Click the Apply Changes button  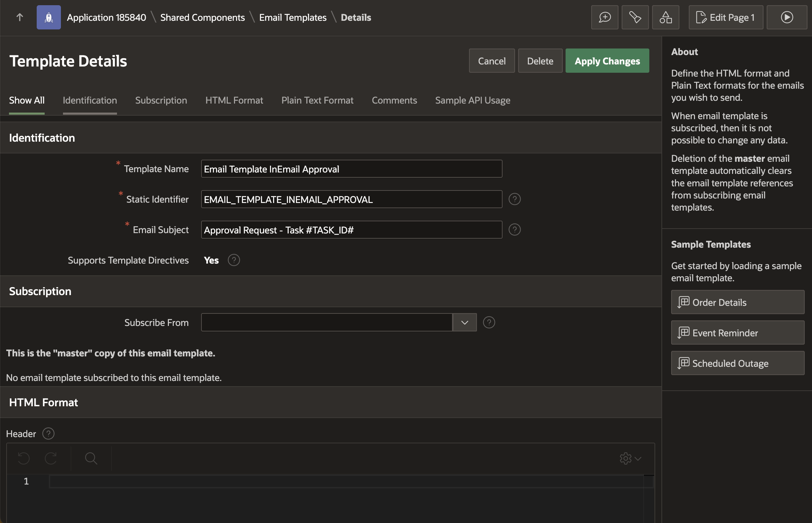607,61
